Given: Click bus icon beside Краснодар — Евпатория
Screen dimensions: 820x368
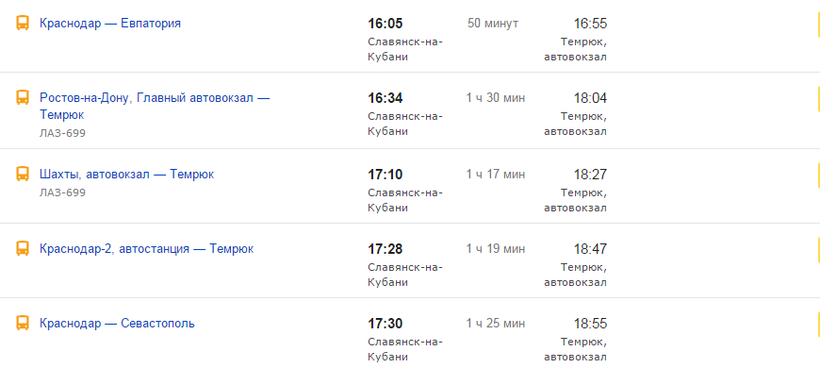Looking at the screenshot, I should tap(22, 23).
